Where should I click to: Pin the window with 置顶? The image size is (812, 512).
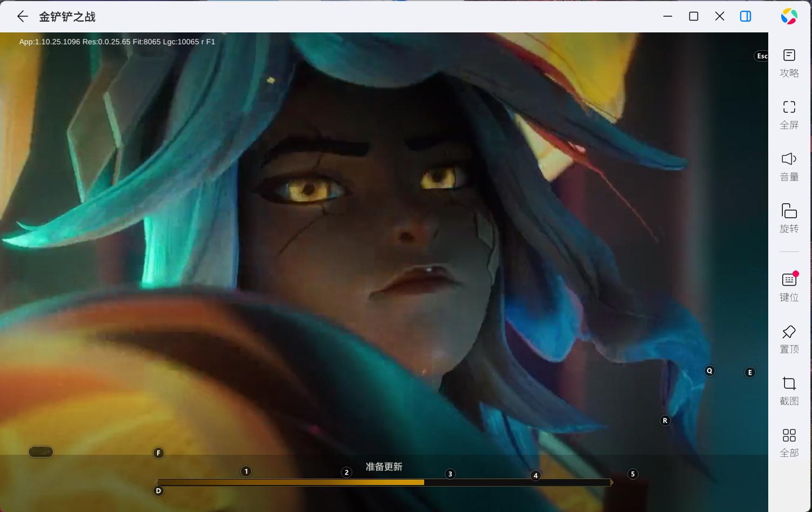pyautogui.click(x=789, y=339)
